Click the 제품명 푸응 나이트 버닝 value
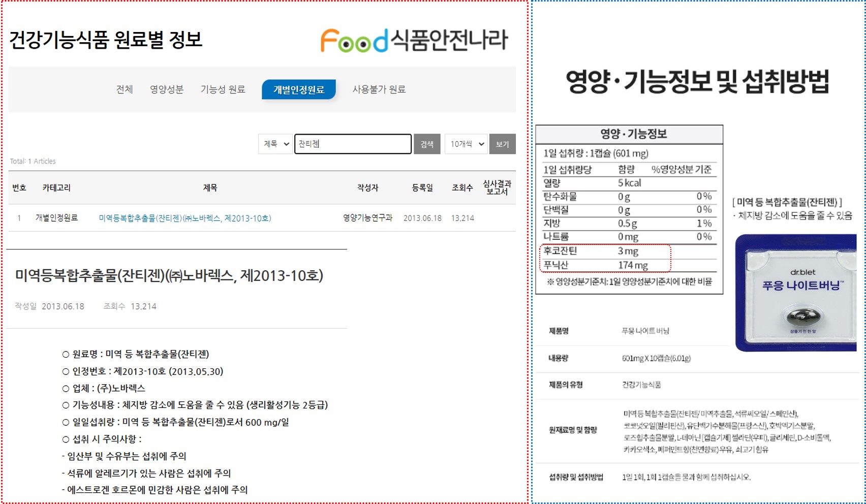The image size is (866, 504). [645, 331]
